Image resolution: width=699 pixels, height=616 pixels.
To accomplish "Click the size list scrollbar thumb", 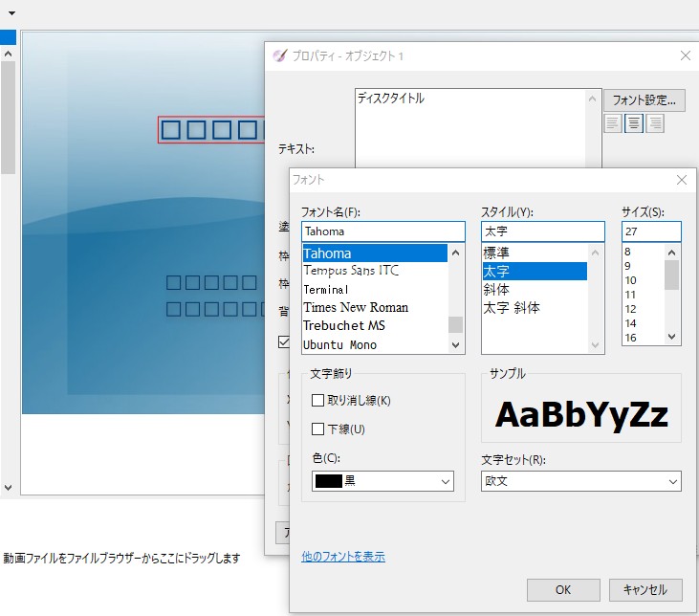I will (671, 275).
